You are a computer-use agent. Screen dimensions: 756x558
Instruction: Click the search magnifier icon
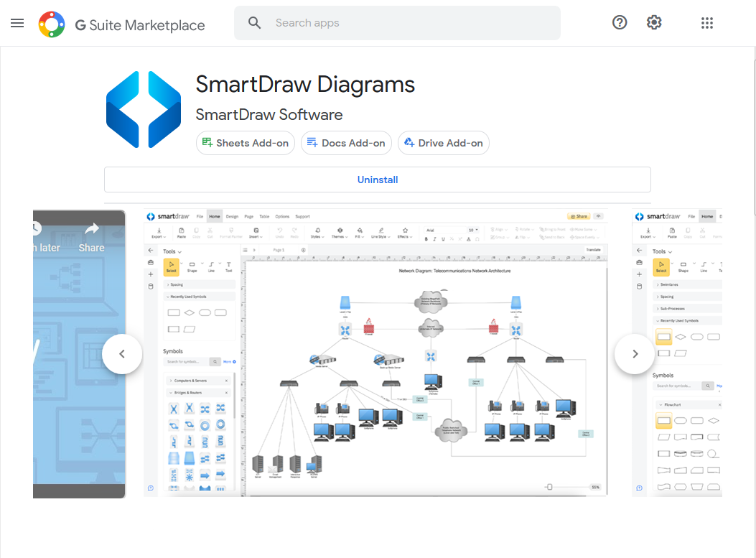coord(255,23)
